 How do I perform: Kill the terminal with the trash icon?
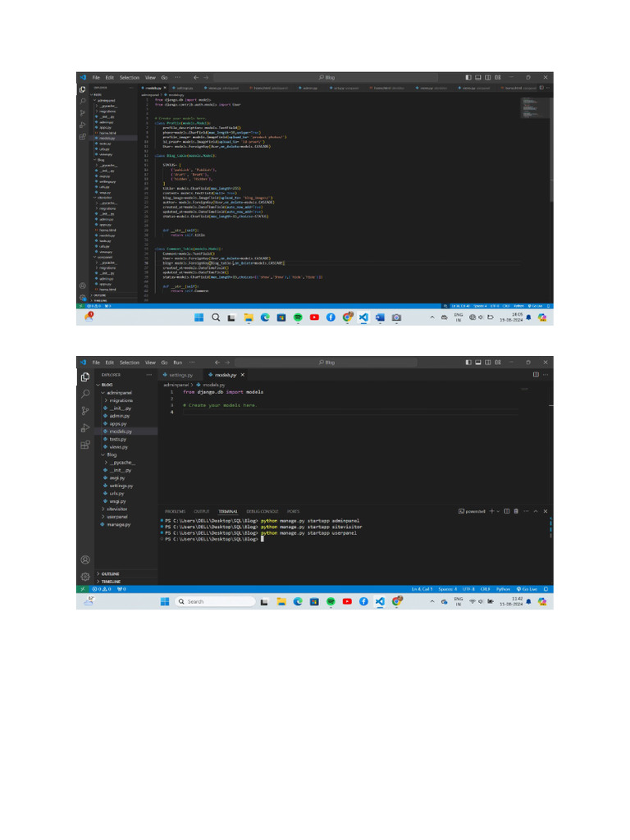(x=516, y=511)
